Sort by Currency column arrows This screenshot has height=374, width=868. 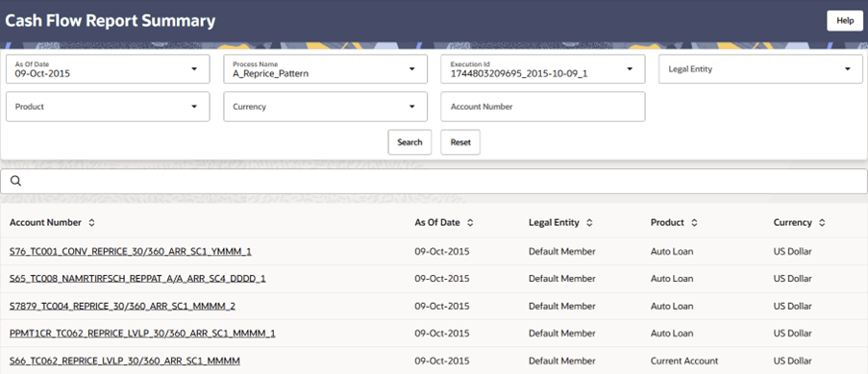click(x=822, y=223)
